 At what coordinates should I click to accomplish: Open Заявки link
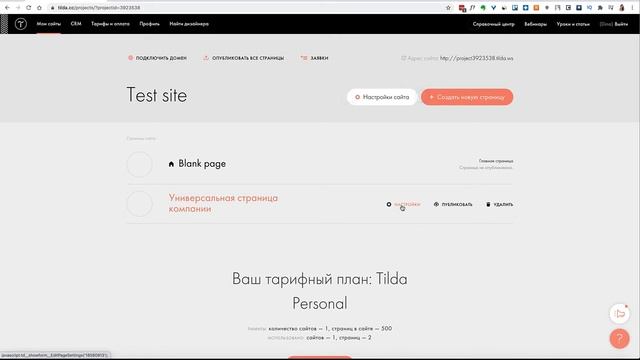click(x=319, y=58)
